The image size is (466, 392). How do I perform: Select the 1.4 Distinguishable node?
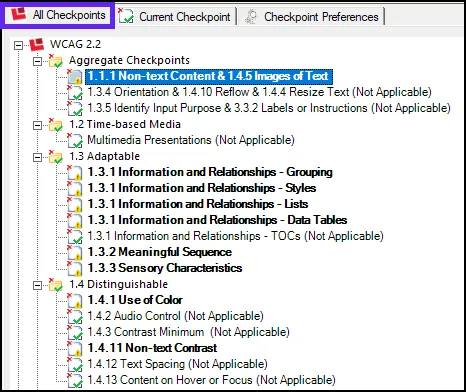pyautogui.click(x=118, y=284)
